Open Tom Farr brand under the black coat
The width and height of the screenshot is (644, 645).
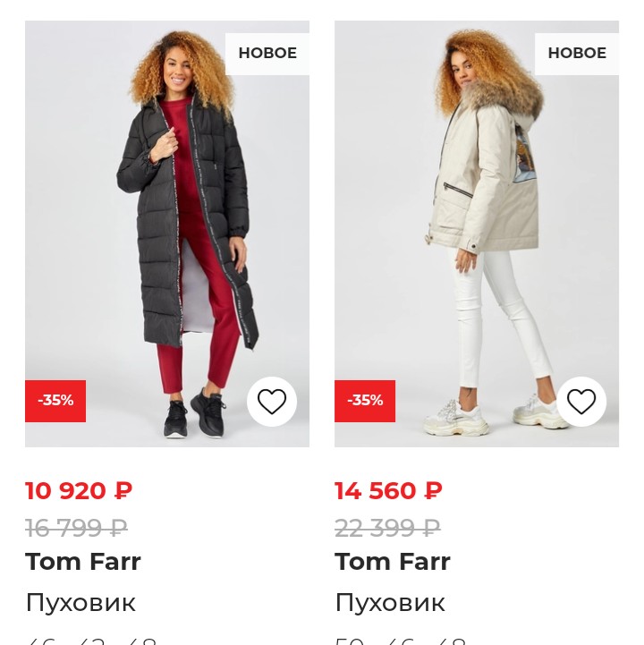pyautogui.click(x=83, y=562)
